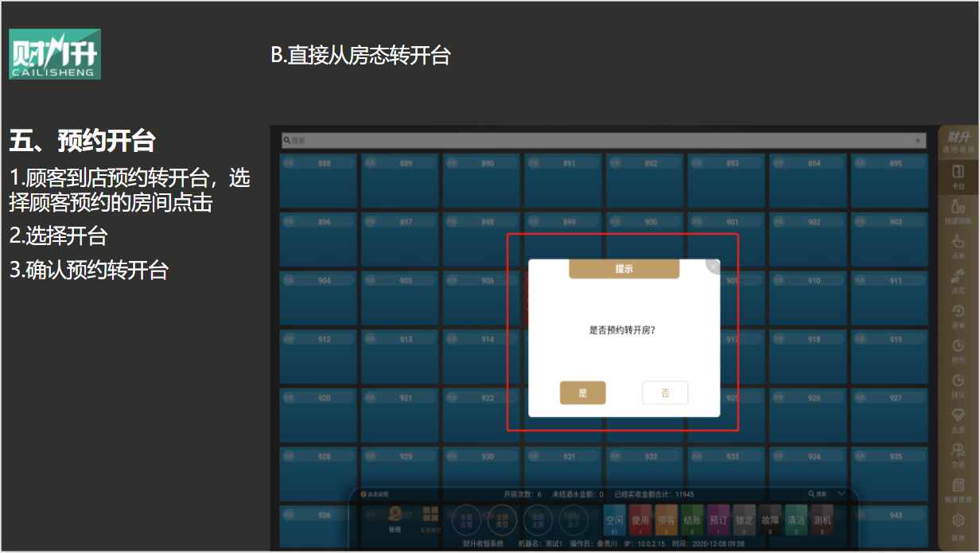
Task: Select room 919 tile
Action: [x=890, y=356]
